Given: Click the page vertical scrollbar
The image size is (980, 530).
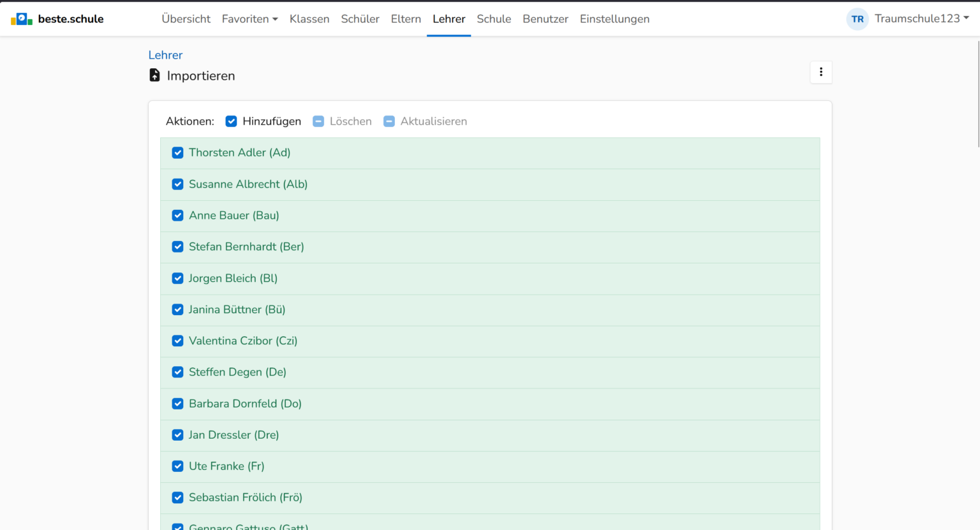Looking at the screenshot, I should click(977, 94).
